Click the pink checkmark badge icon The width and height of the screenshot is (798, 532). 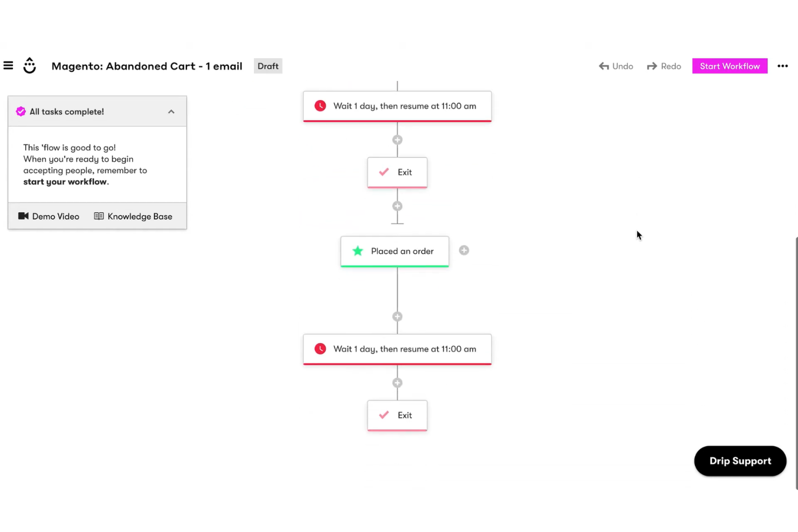point(20,112)
